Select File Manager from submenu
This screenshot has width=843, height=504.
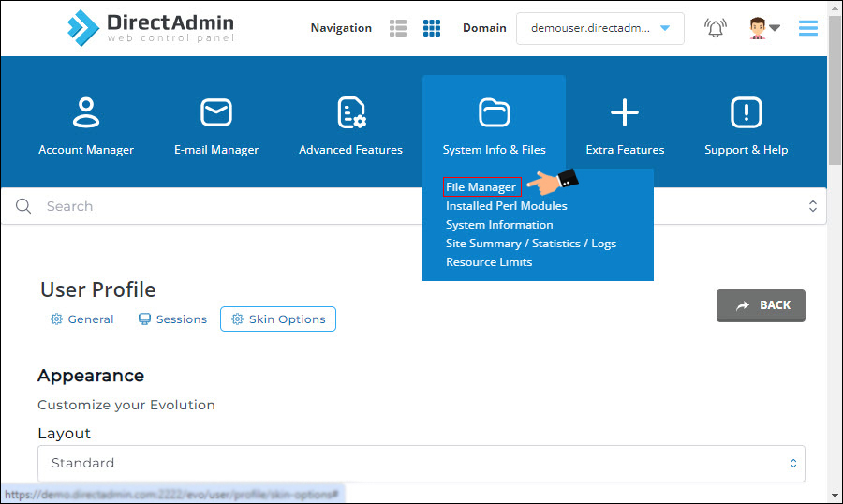pyautogui.click(x=481, y=187)
